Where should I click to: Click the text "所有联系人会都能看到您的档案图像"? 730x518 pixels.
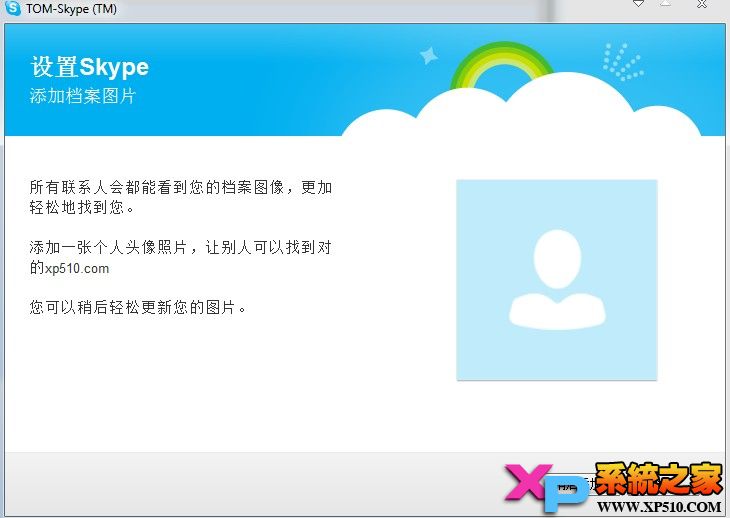pyautogui.click(x=156, y=187)
